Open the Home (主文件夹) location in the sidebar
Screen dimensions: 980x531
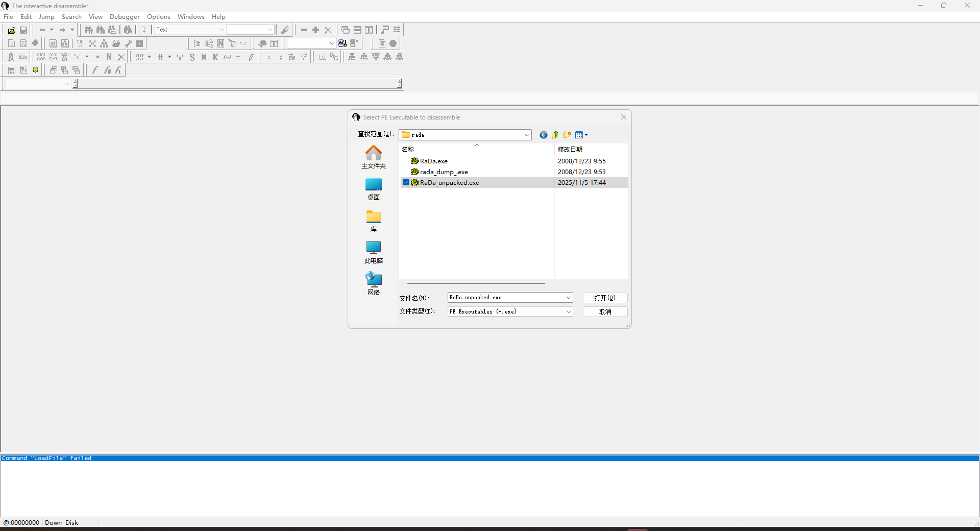click(374, 157)
